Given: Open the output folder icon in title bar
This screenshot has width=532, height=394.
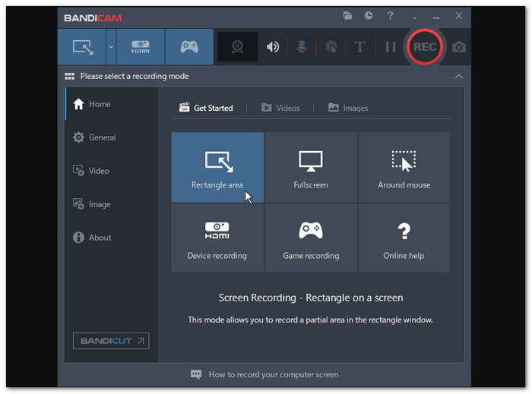Looking at the screenshot, I should pyautogui.click(x=347, y=16).
